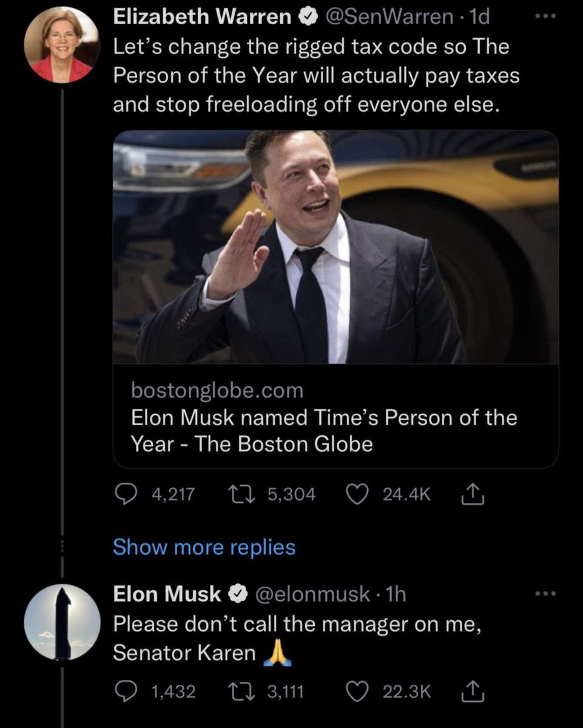Open more options for Musk's tweet
The height and width of the screenshot is (728, 583).
pos(548,593)
